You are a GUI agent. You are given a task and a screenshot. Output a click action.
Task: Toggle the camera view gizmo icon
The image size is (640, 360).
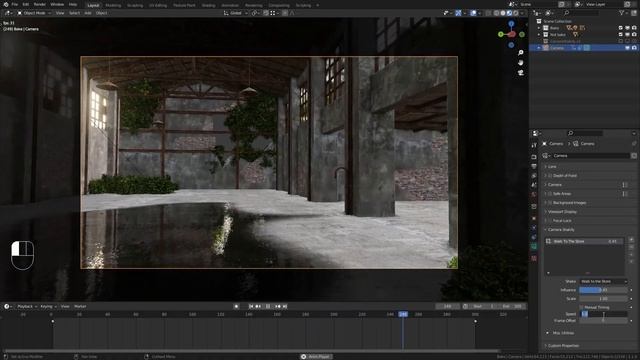point(521,73)
